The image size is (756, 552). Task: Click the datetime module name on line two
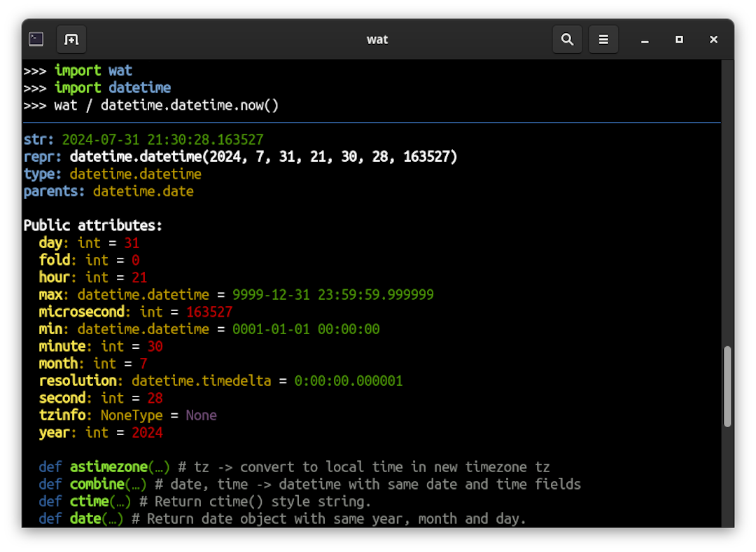point(139,88)
